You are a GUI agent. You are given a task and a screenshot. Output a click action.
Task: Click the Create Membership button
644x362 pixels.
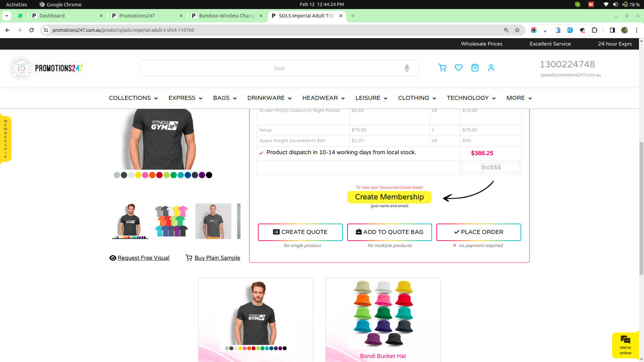coord(389,197)
